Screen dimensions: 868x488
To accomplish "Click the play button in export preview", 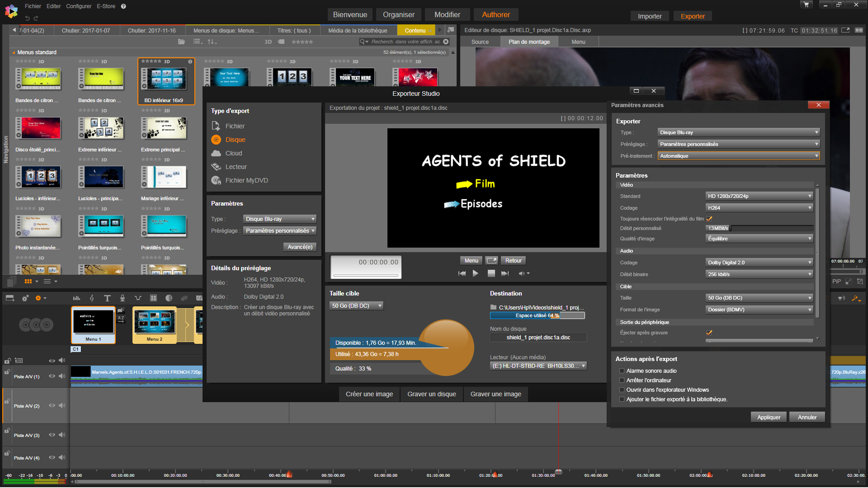I will 475,273.
